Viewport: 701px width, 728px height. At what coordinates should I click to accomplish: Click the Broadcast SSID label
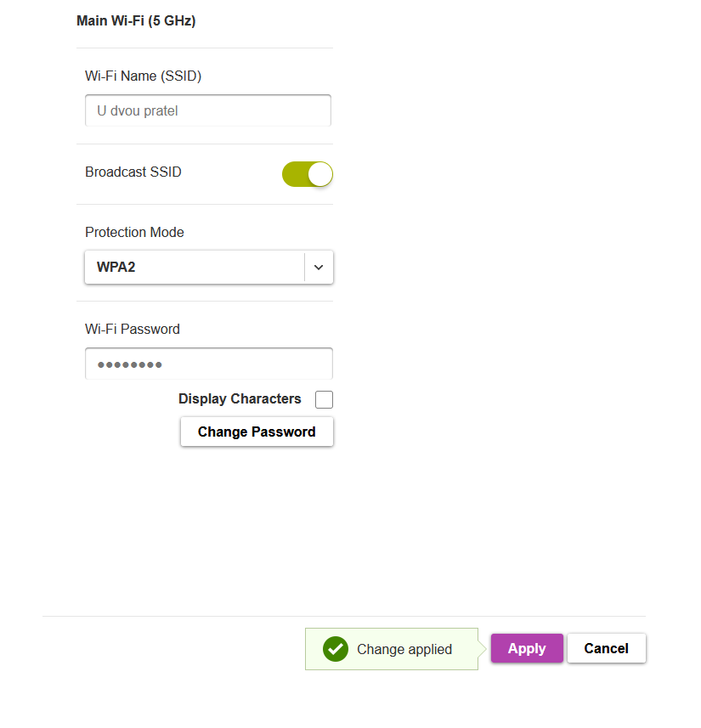coord(133,172)
